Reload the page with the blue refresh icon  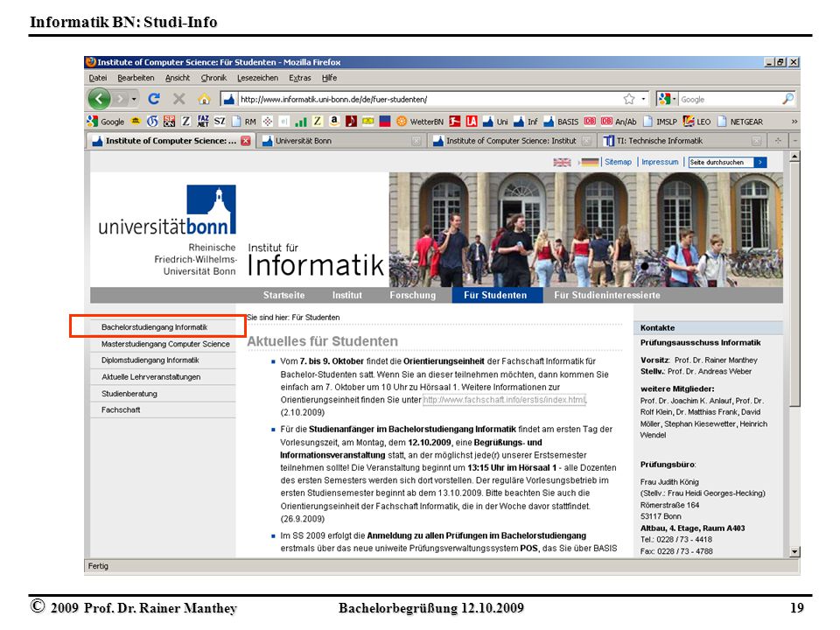pos(154,99)
